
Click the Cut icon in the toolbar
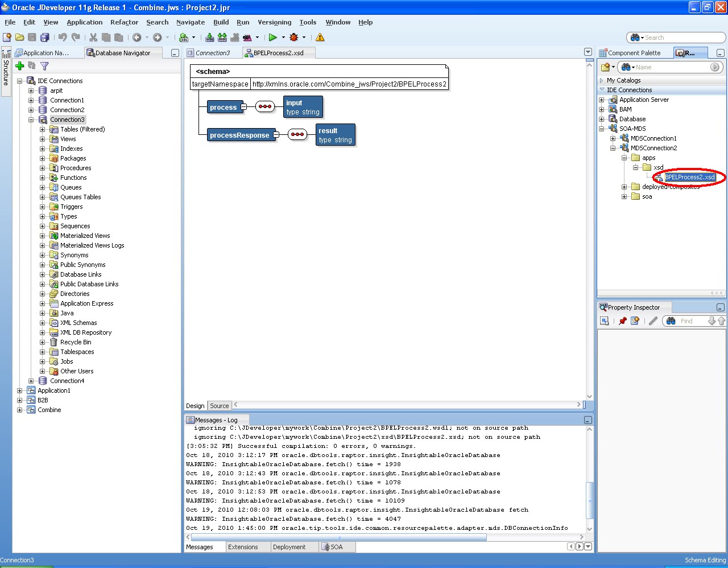pos(93,37)
